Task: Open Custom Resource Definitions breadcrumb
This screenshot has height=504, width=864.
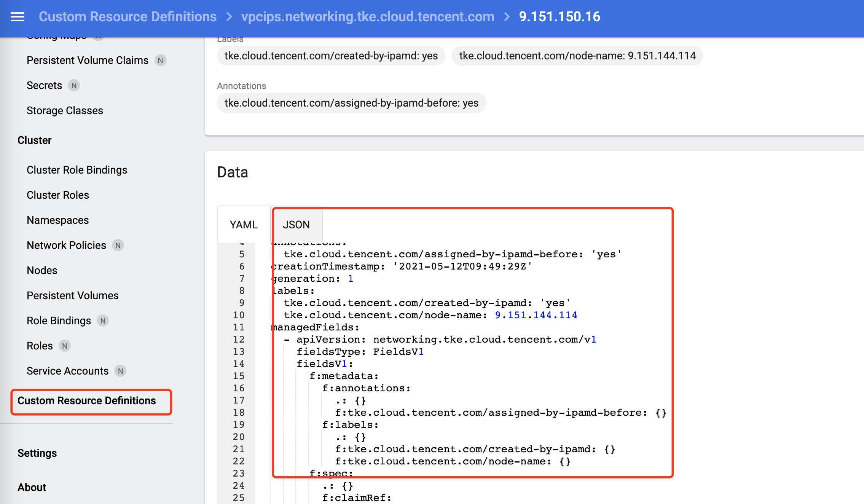Action: tap(128, 16)
